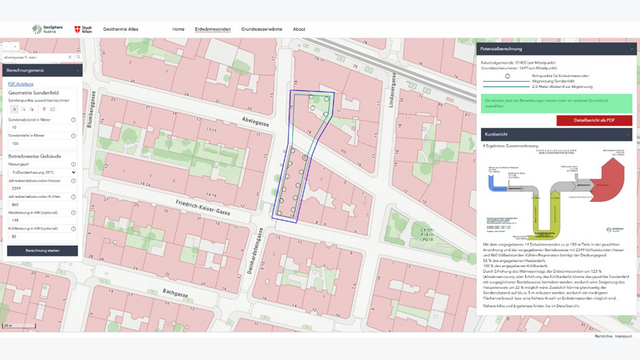The image size is (640, 360).
Task: Show info for Kühlleistung in kW
Action: pos(73,229)
